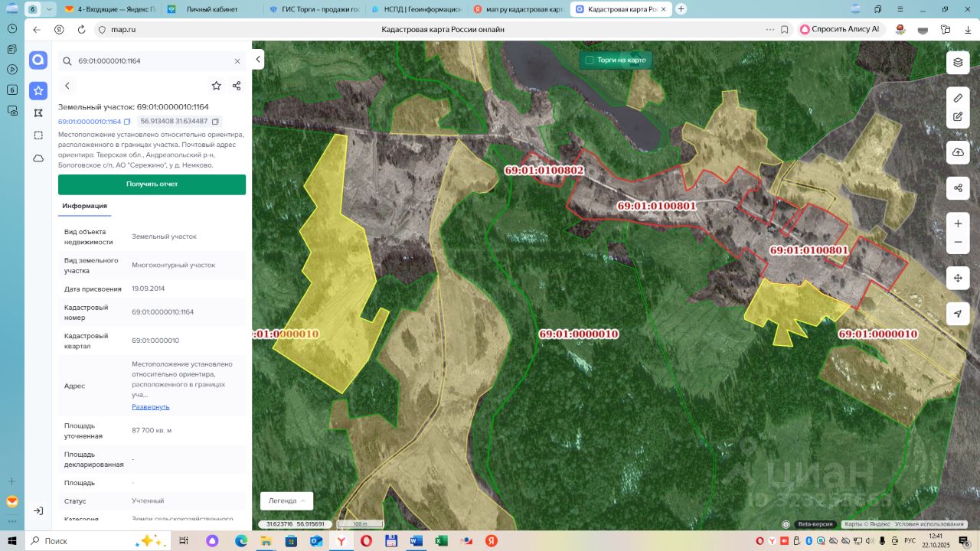This screenshot has height=551, width=980.
Task: Click the cadastral number search box
Action: click(x=149, y=61)
